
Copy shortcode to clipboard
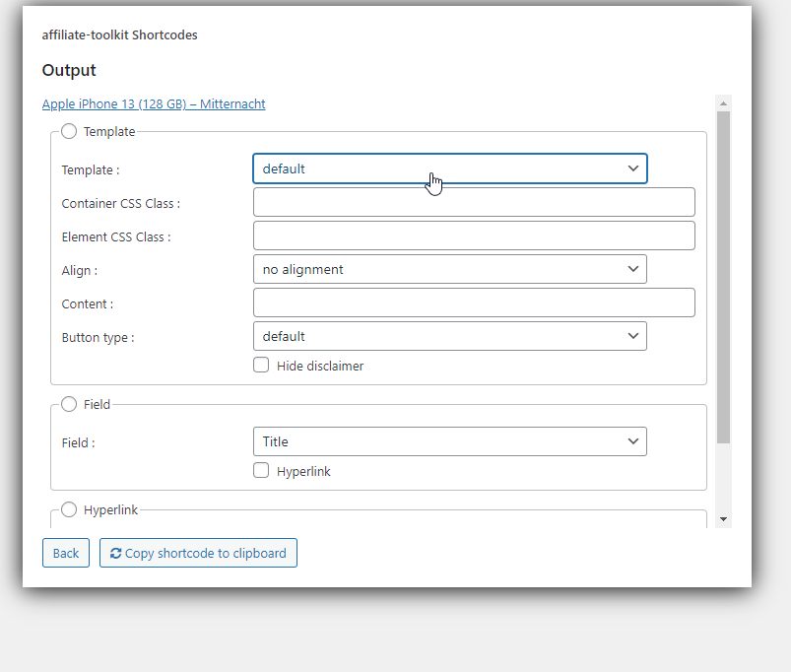198,554
